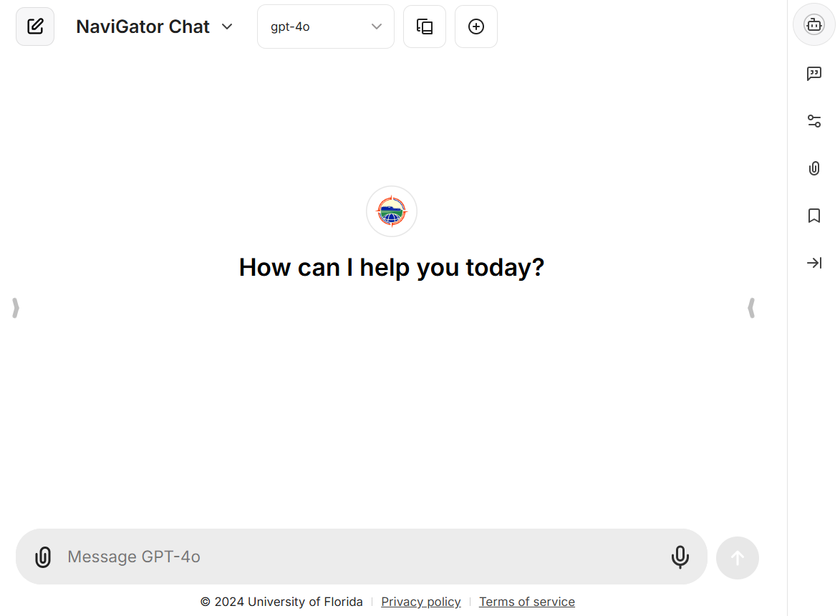Open the Terms of service link
Viewport: 840px width, 616px height.
point(526,602)
